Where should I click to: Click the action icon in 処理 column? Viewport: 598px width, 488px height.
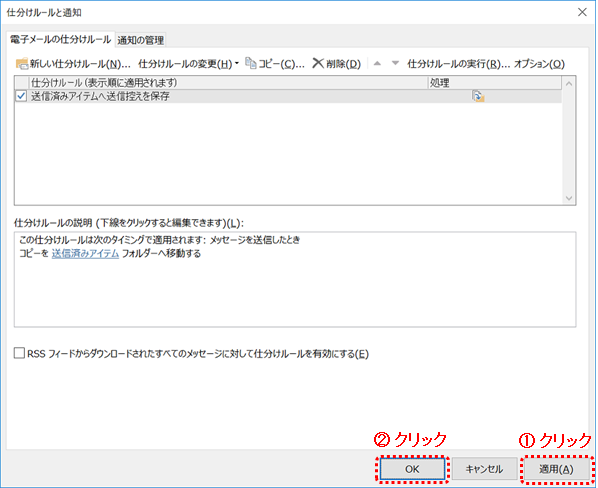[x=478, y=96]
